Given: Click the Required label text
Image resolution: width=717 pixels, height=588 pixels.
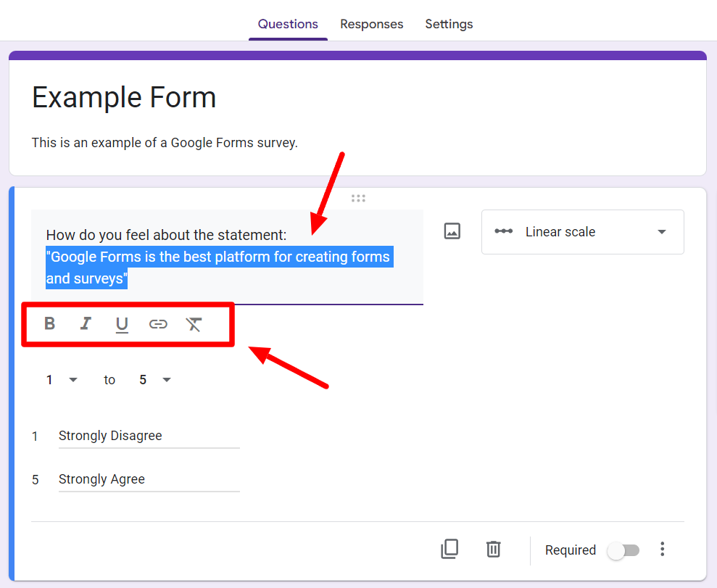Looking at the screenshot, I should tap(571, 550).
